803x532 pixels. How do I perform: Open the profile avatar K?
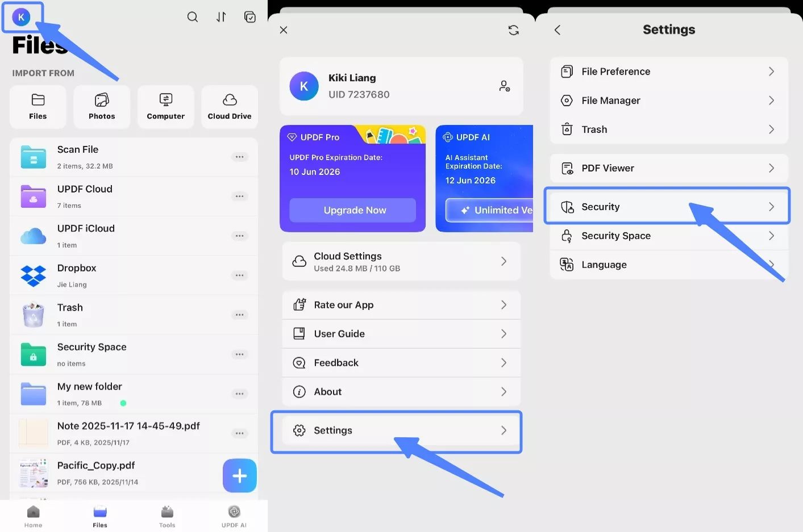[x=22, y=16]
